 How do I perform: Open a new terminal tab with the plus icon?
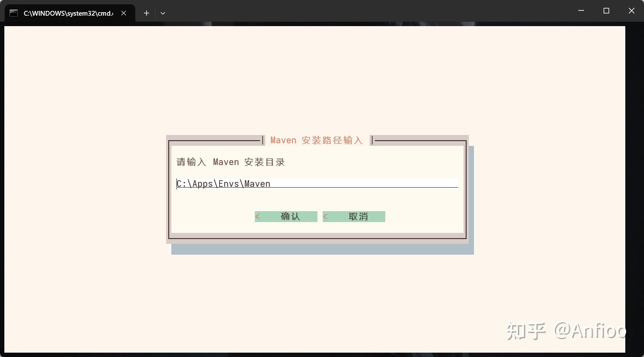(146, 13)
